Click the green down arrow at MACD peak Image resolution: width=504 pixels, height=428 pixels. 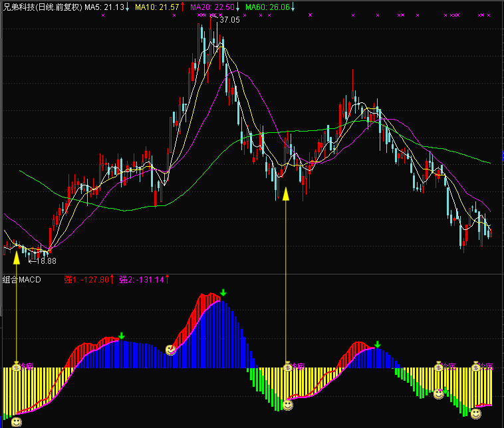(223, 292)
